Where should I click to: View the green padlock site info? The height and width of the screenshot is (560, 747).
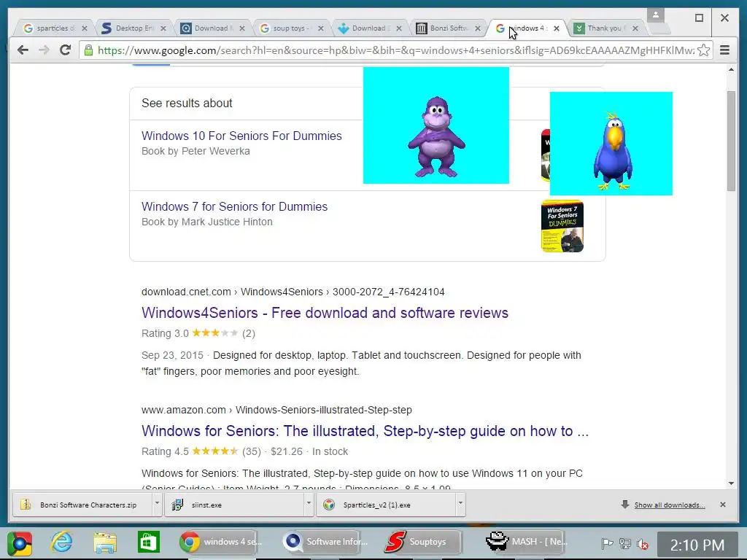coord(88,50)
